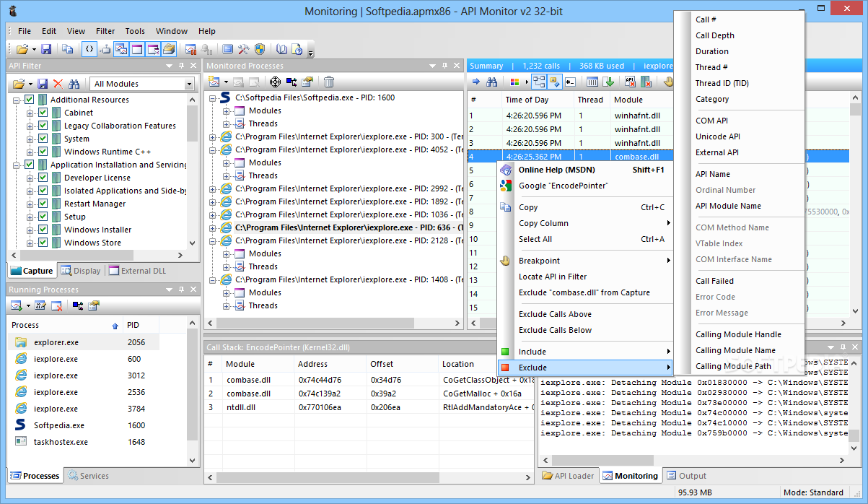Click the blue process tree icon in Running Processes
Screen dimensions: 868x504
(x=78, y=306)
